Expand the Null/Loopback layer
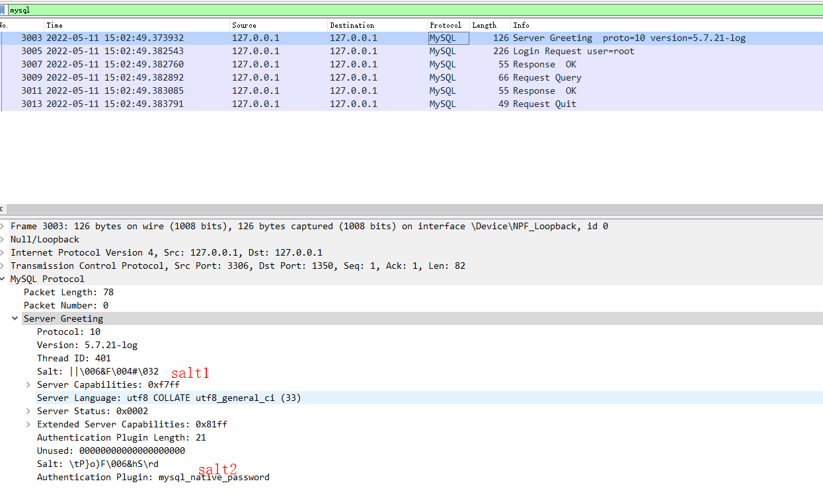The height and width of the screenshot is (504, 823). coord(3,239)
